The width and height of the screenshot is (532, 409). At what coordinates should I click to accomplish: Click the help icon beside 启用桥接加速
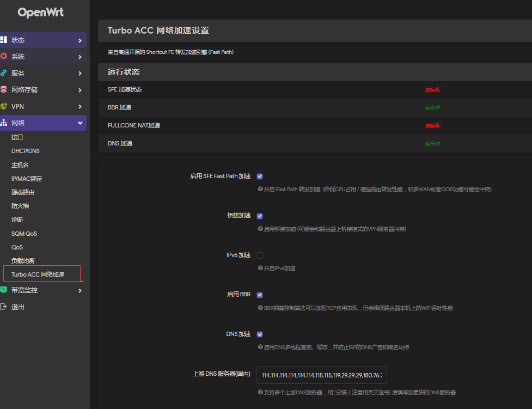point(260,229)
